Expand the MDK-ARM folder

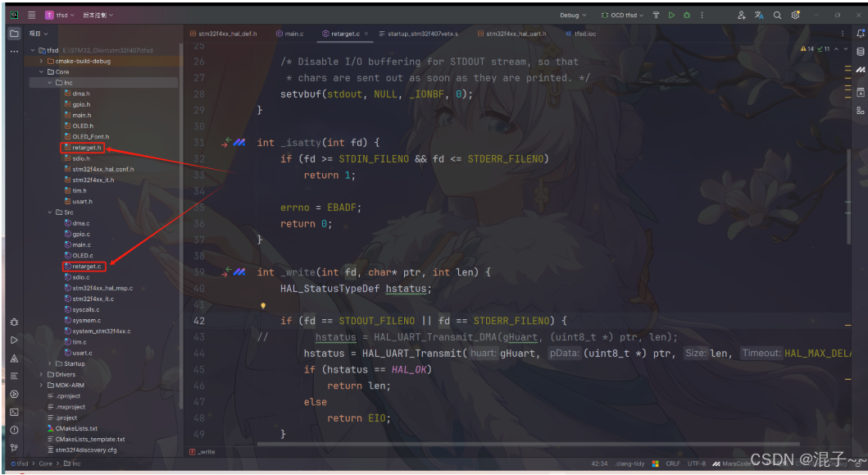tap(41, 386)
